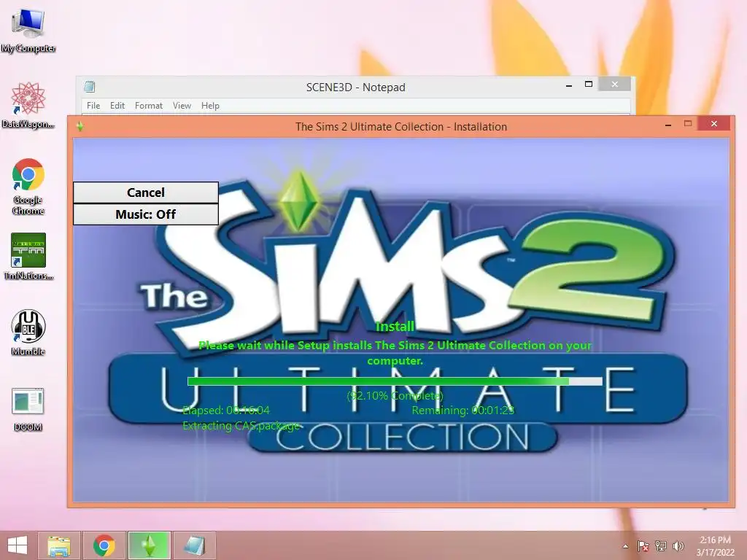Open the clock showing 2:16 PM
This screenshot has width=747, height=560.
[x=715, y=546]
